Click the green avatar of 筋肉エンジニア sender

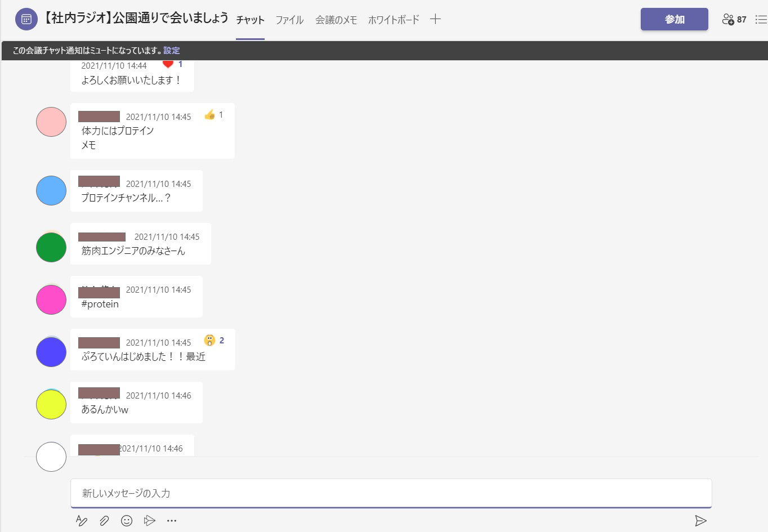51,247
